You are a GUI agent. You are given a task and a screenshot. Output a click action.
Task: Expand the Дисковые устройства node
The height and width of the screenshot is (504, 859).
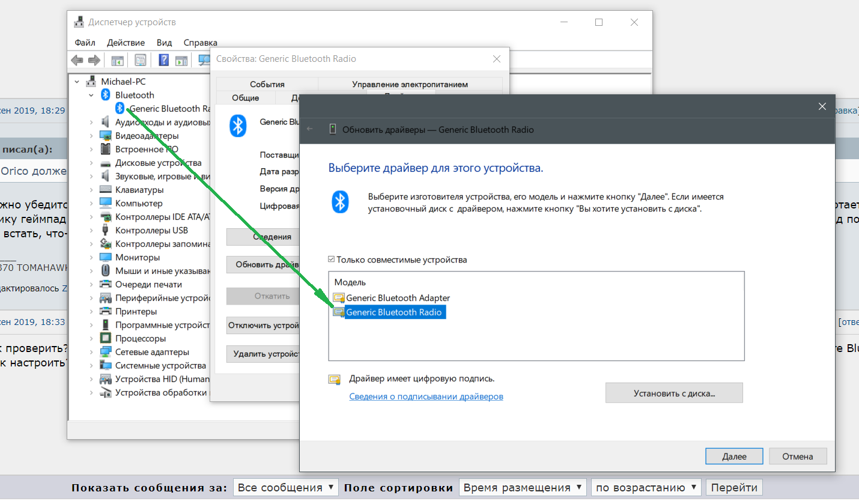91,163
